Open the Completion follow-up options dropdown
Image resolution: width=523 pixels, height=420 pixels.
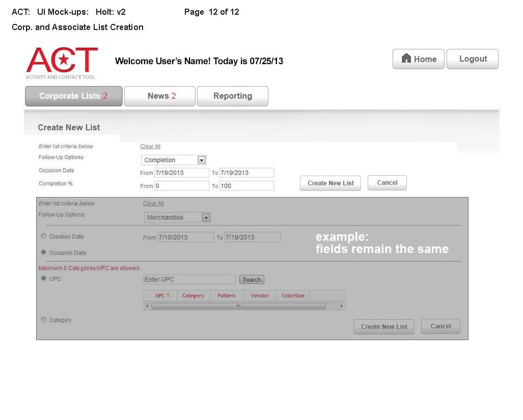click(x=202, y=160)
